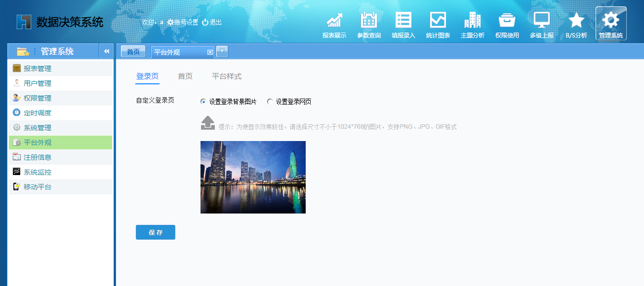Click the folder icon beside 管理系统 header
This screenshot has height=286, width=644.
[x=23, y=51]
